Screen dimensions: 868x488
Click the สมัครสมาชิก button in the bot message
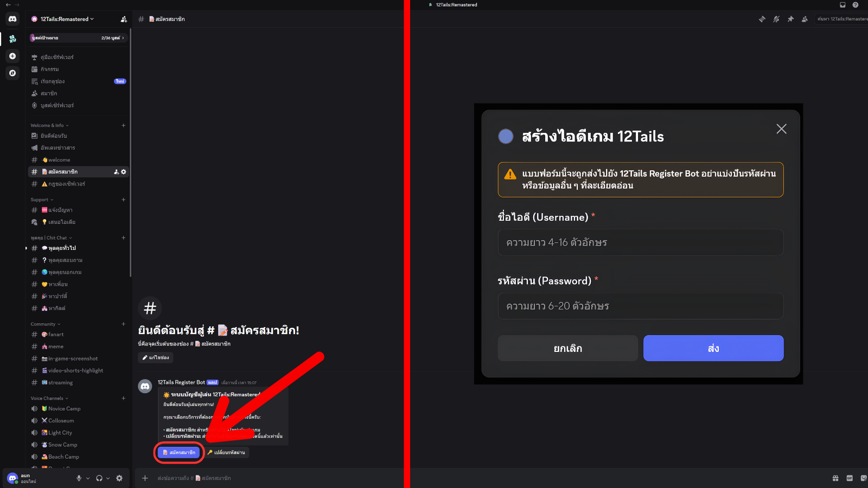coord(179,452)
